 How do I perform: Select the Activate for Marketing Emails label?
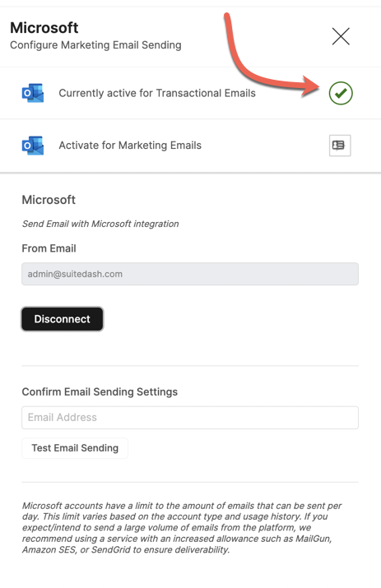point(130,145)
